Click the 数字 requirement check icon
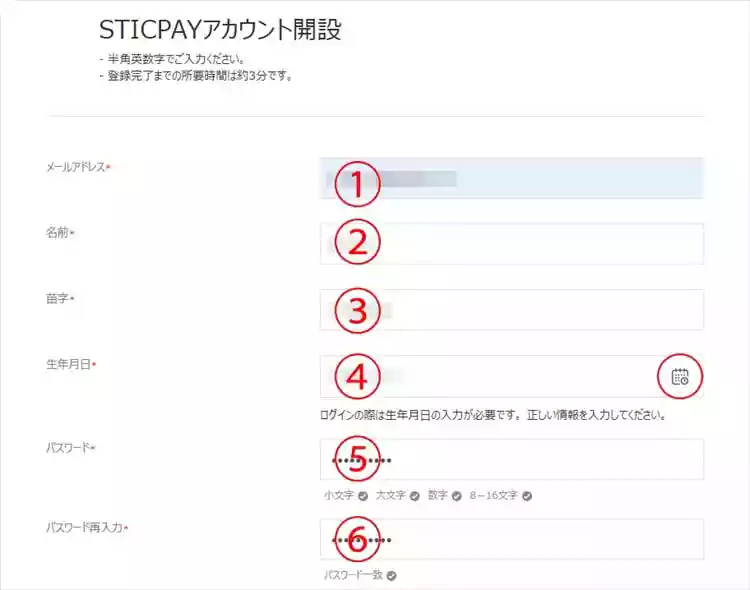Image resolution: width=750 pixels, height=590 pixels. 456,496
